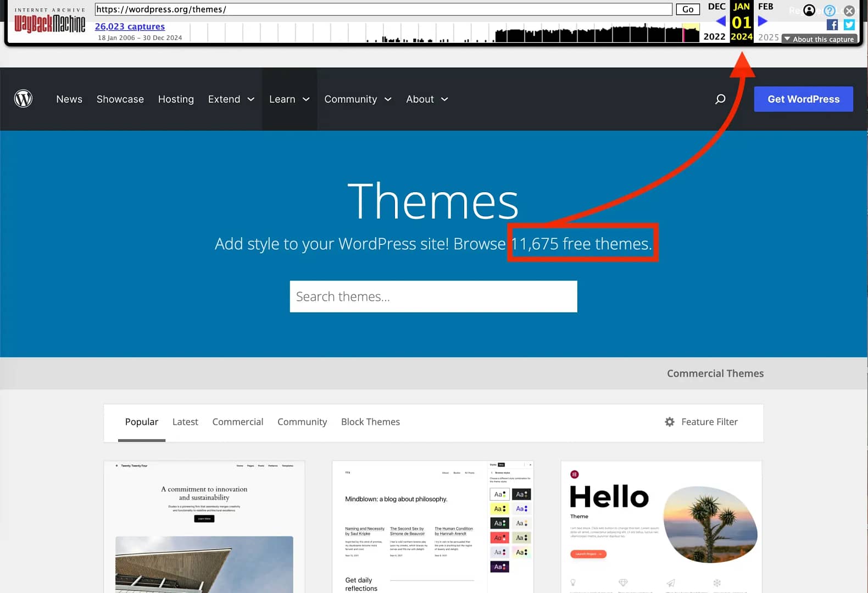Open the News menu item

click(x=69, y=99)
